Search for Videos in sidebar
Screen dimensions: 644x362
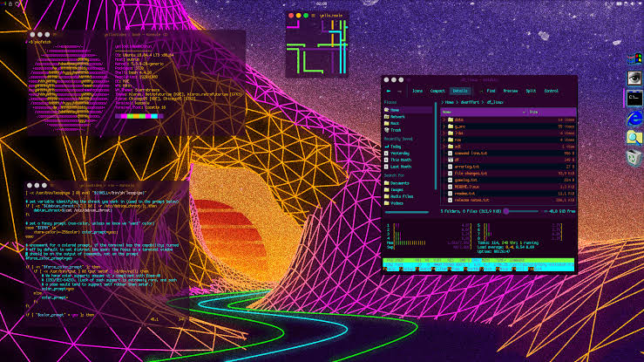394,203
